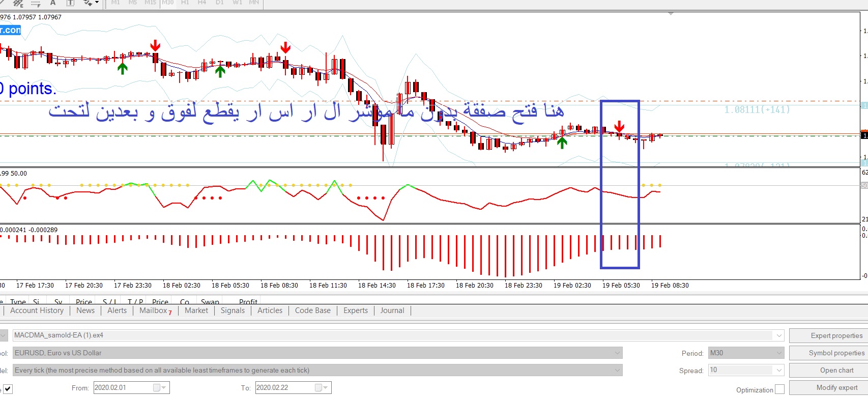The width and height of the screenshot is (868, 396).
Task: Open the Period M30 dropdown
Action: click(778, 353)
